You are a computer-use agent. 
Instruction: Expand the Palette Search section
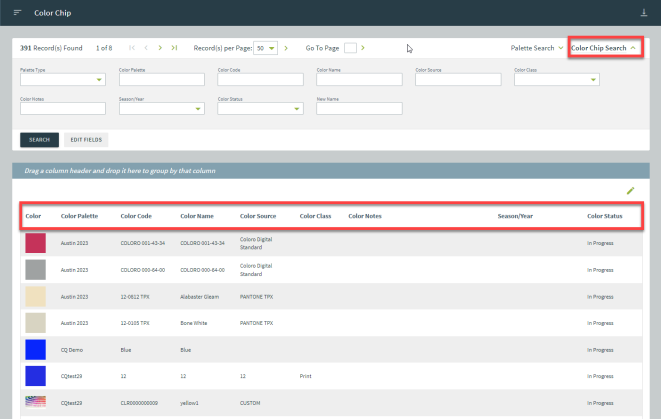click(x=536, y=48)
